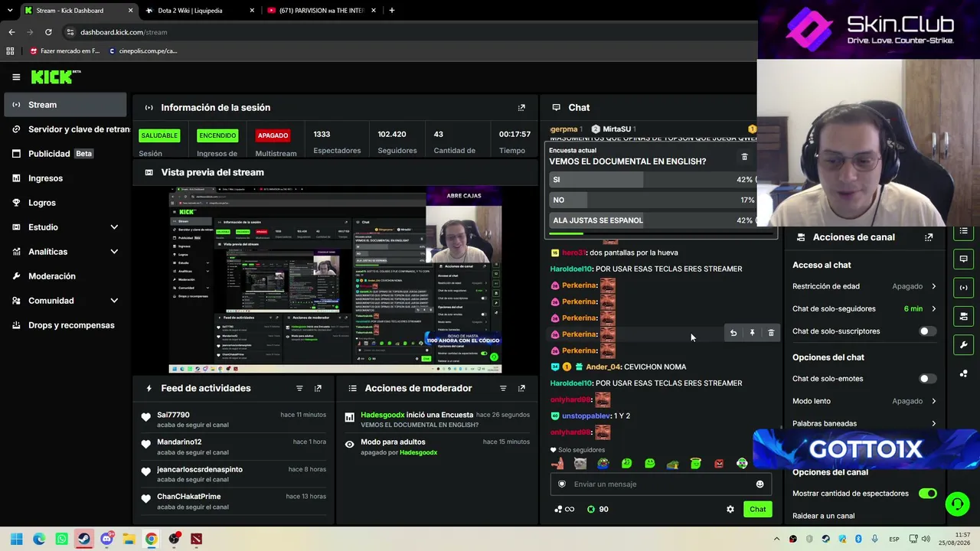Screen dimensions: 980x551
Task: Open the green headset support button
Action: point(957,503)
